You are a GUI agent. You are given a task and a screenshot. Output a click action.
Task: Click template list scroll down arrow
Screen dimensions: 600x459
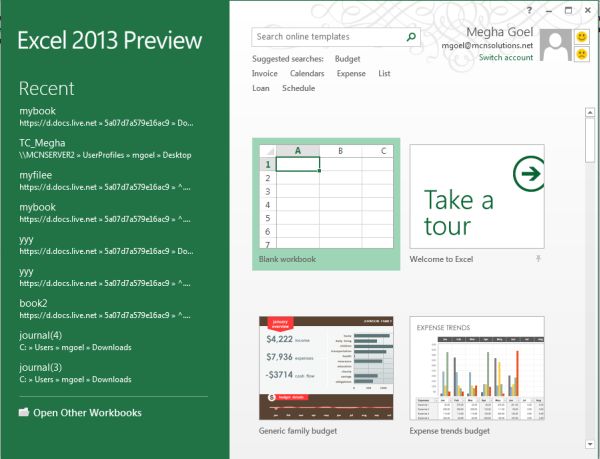[590, 444]
